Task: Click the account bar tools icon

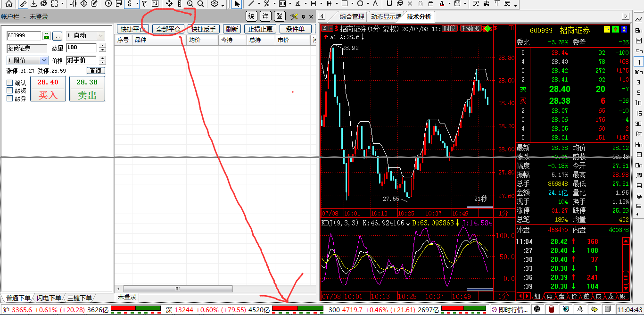Action: click(x=295, y=17)
